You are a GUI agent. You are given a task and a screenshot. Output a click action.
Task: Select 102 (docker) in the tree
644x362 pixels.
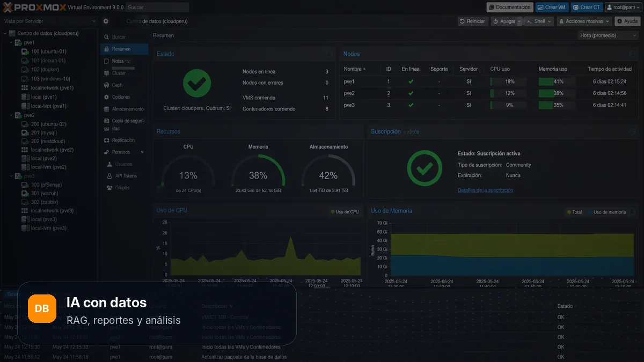pos(45,70)
